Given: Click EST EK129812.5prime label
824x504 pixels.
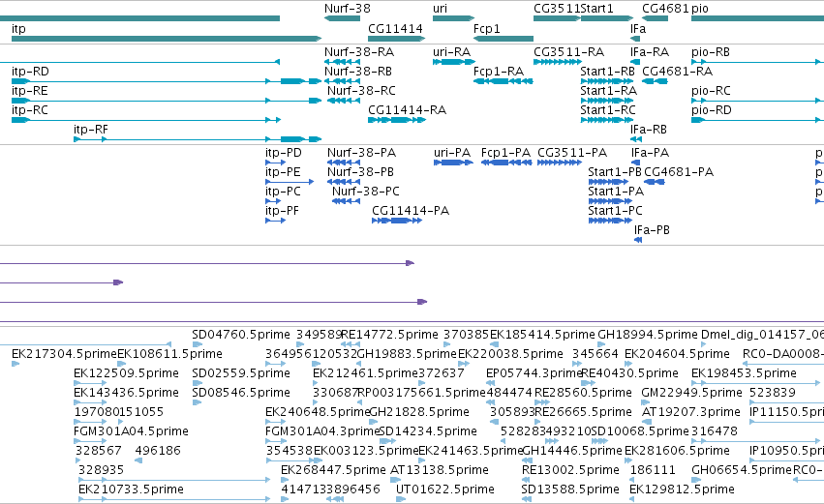Looking at the screenshot, I should click(682, 489).
